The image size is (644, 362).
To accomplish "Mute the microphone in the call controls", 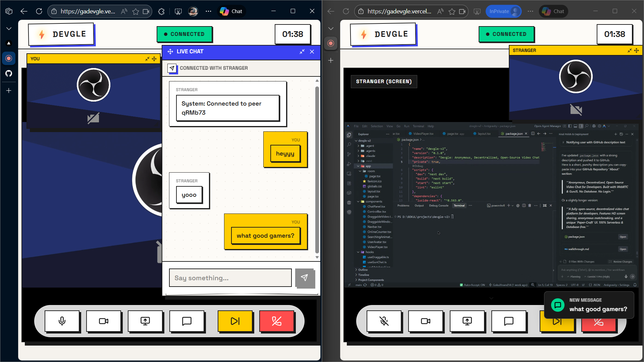I will tap(62, 321).
